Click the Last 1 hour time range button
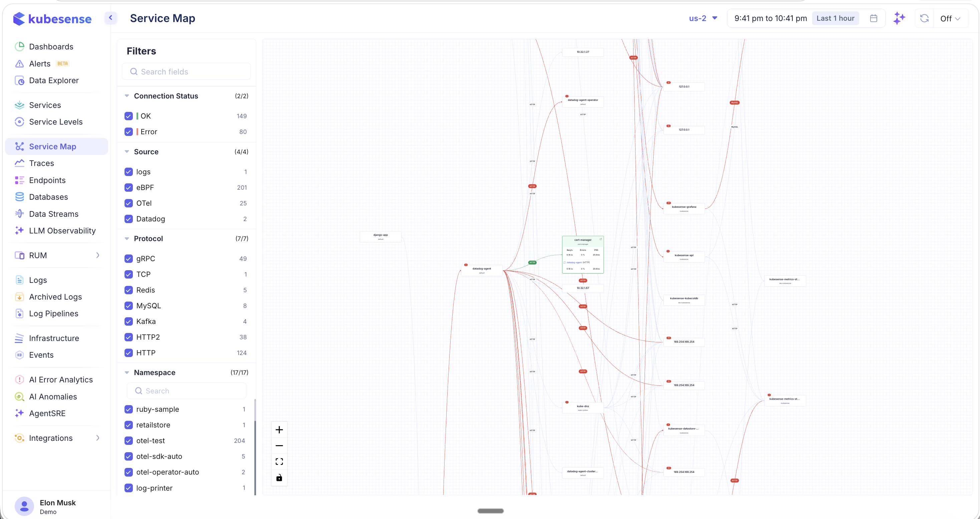The image size is (980, 519). [835, 18]
